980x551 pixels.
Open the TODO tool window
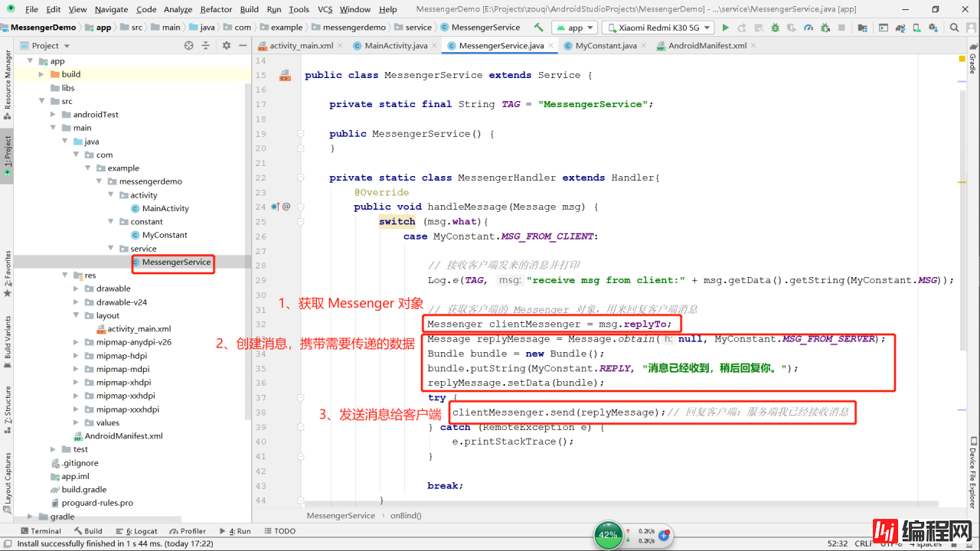280,531
